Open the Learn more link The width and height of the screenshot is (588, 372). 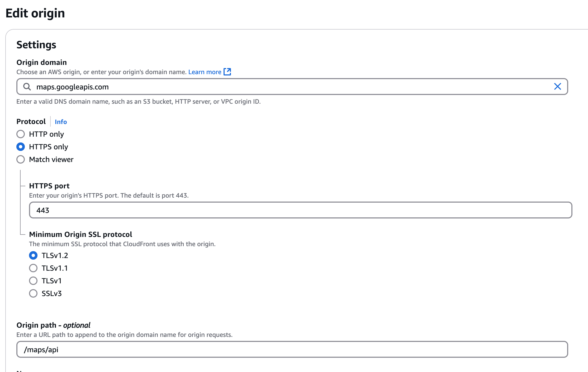pyautogui.click(x=205, y=72)
